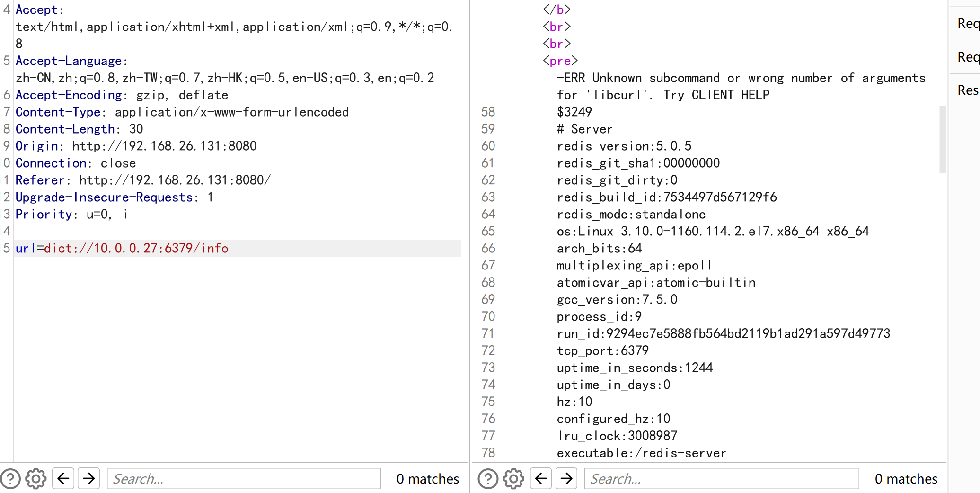Click the tcp_port:6379 line
The width and height of the screenshot is (980, 493).
tap(603, 350)
